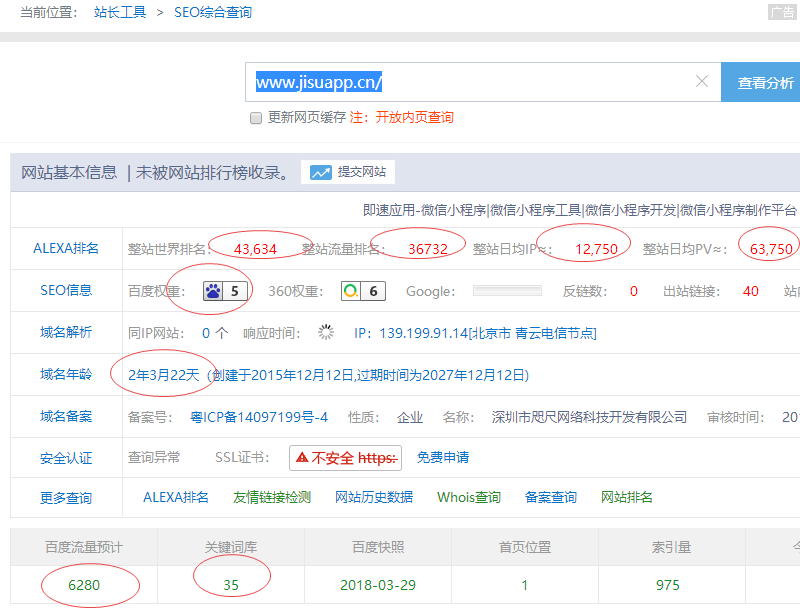Click the 更多查询 row header

click(66, 498)
